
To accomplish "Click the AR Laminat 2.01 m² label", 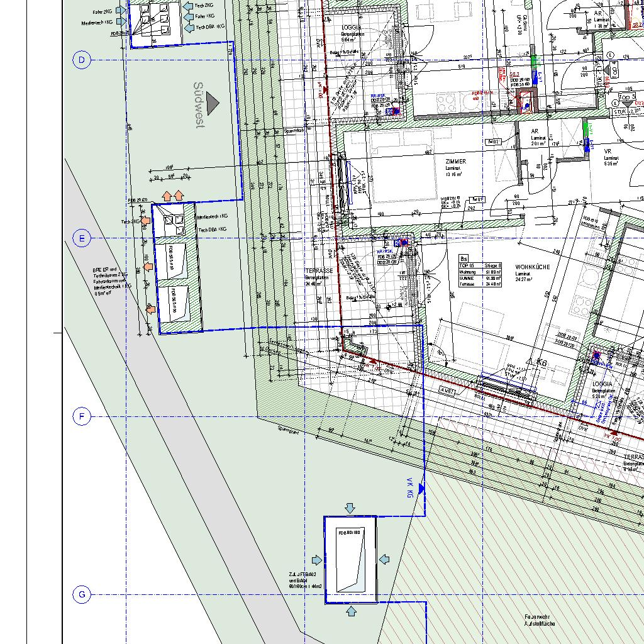I will pos(538,138).
